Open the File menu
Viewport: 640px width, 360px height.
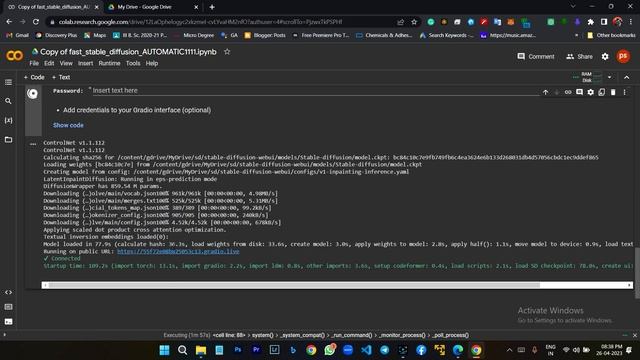tap(34, 63)
